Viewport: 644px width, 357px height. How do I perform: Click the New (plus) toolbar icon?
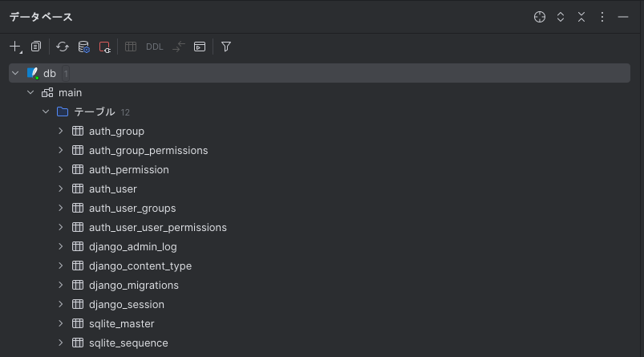[x=15, y=47]
